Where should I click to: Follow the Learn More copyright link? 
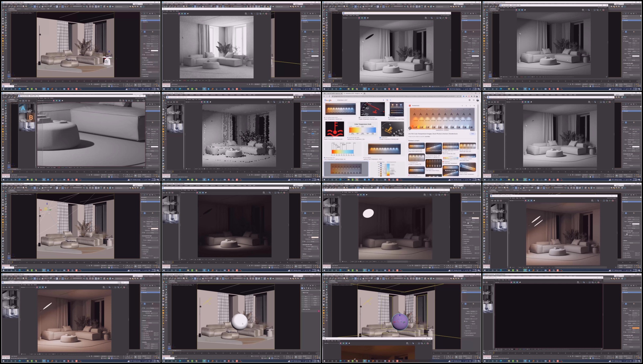tap(427, 137)
